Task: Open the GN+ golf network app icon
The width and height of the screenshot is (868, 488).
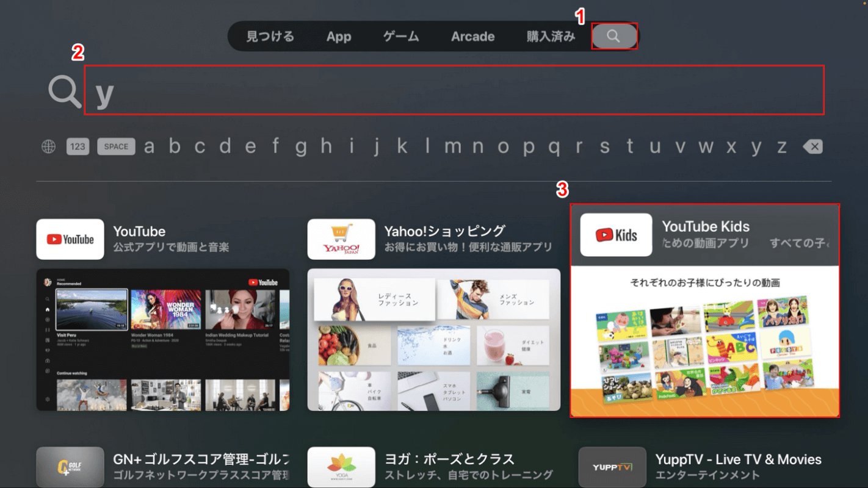Action: (70, 467)
